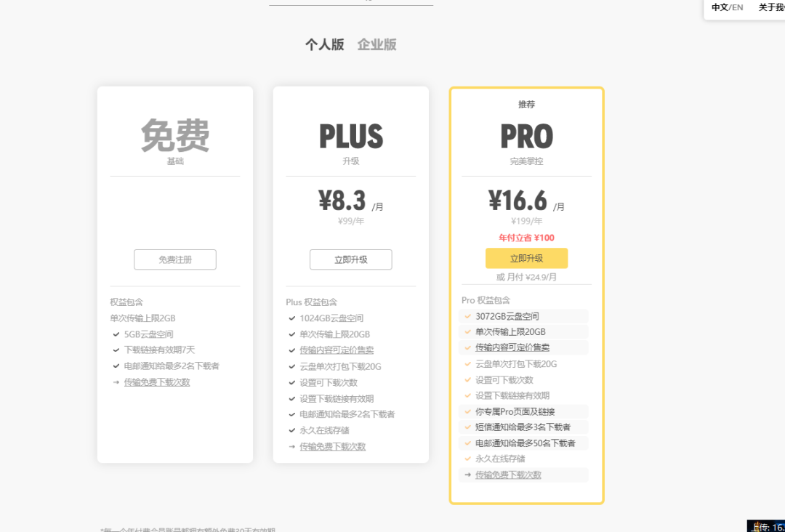
Task: Click checkmark icon beside 1024GB云盘空间
Action: (x=292, y=318)
